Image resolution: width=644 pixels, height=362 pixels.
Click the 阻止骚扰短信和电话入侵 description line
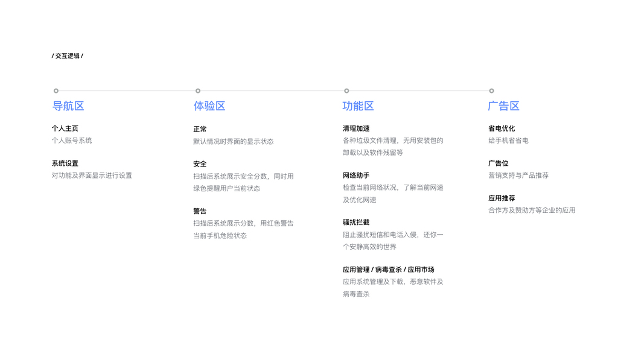393,235
